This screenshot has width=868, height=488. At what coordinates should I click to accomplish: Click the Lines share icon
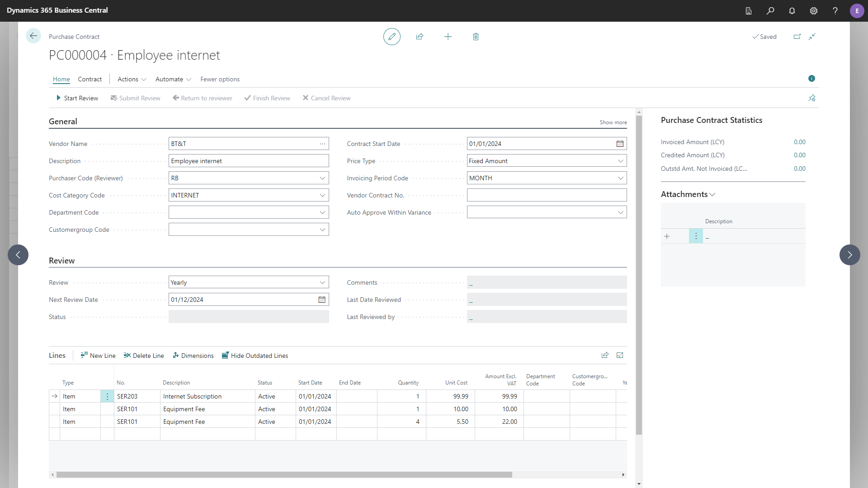tap(605, 355)
